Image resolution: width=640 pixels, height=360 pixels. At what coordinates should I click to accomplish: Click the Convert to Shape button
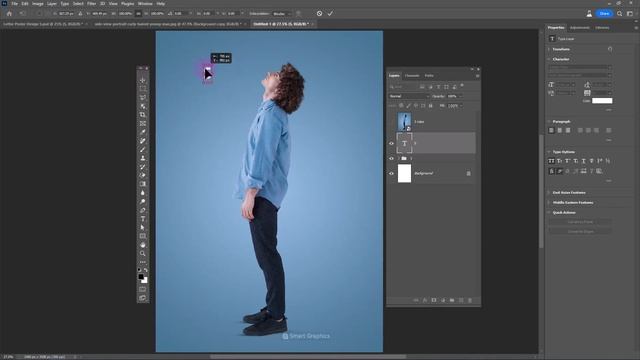coord(580,231)
